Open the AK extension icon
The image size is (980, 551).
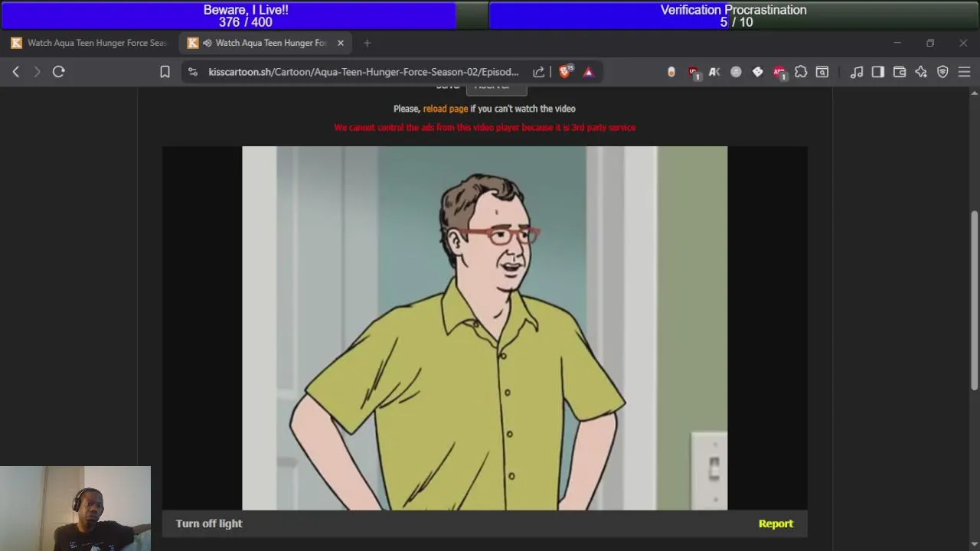[714, 72]
